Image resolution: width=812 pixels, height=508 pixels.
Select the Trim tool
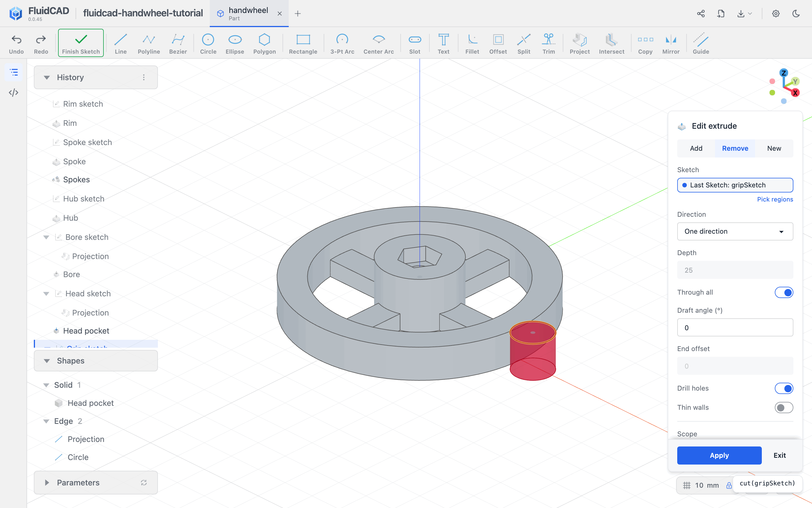[549, 44]
